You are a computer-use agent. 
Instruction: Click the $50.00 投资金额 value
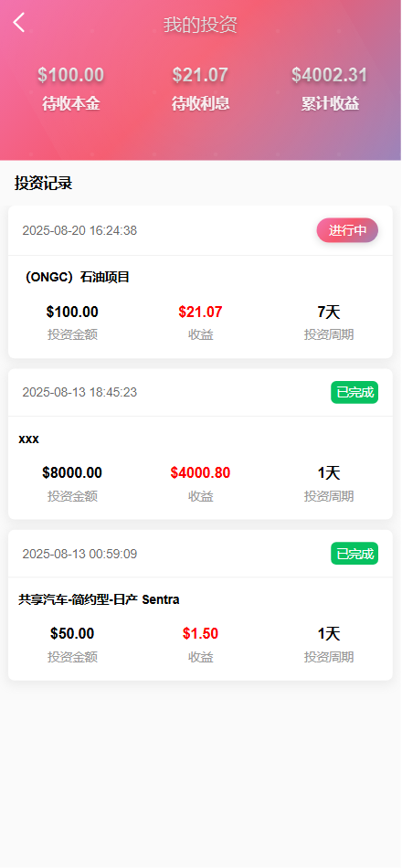pos(72,634)
